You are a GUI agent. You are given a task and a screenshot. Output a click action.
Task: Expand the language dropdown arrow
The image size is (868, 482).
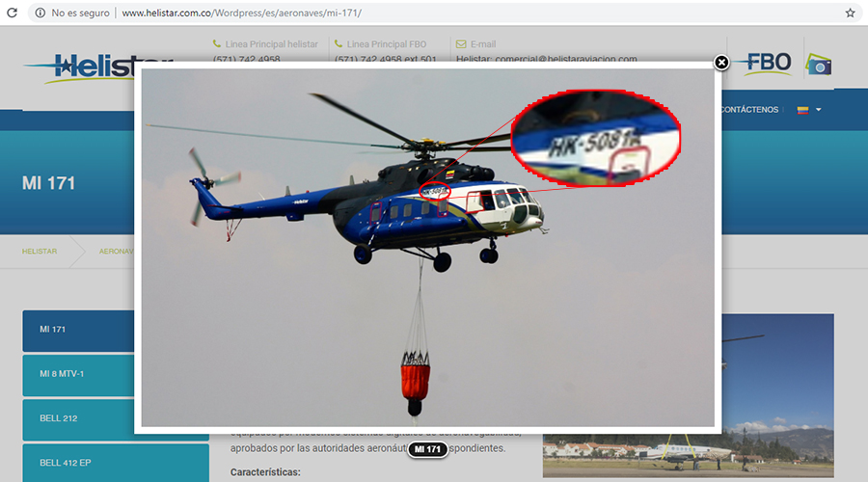818,110
